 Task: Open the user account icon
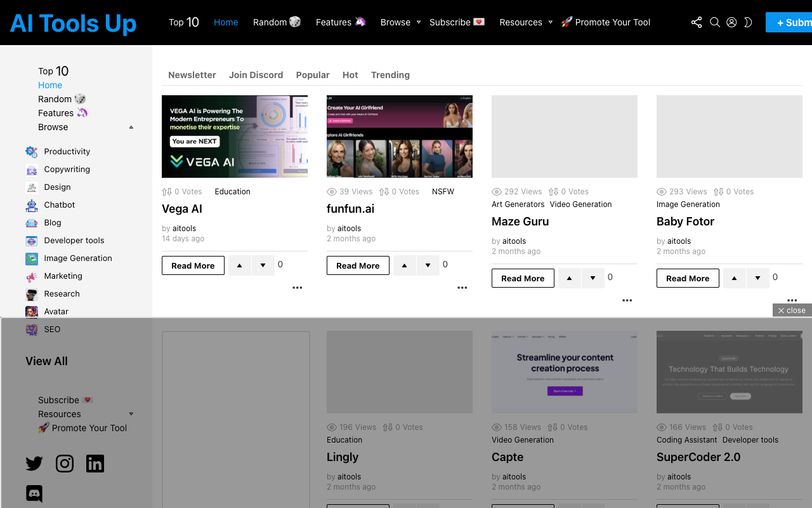731,22
